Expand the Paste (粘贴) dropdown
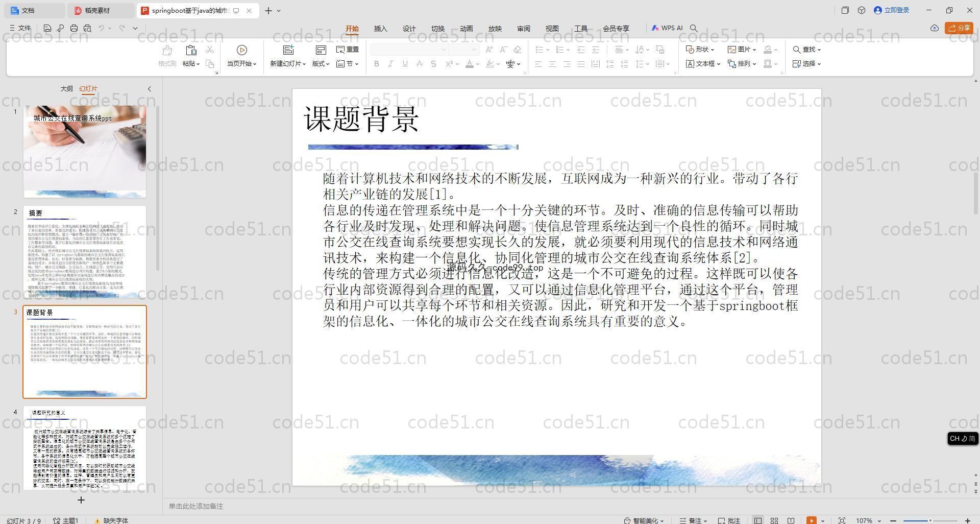This screenshot has width=980, height=524. (x=191, y=64)
